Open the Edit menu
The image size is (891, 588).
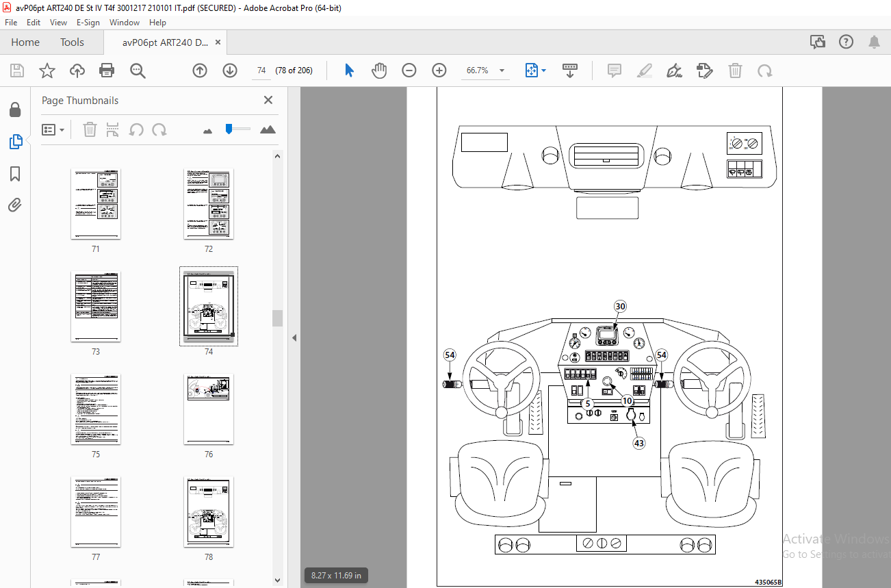coord(34,23)
